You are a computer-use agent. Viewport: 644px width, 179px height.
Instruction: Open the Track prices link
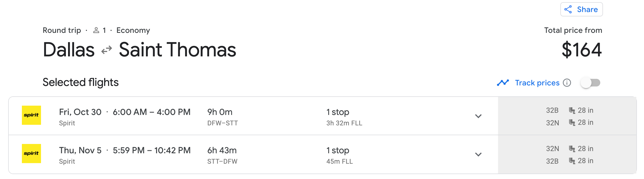537,83
